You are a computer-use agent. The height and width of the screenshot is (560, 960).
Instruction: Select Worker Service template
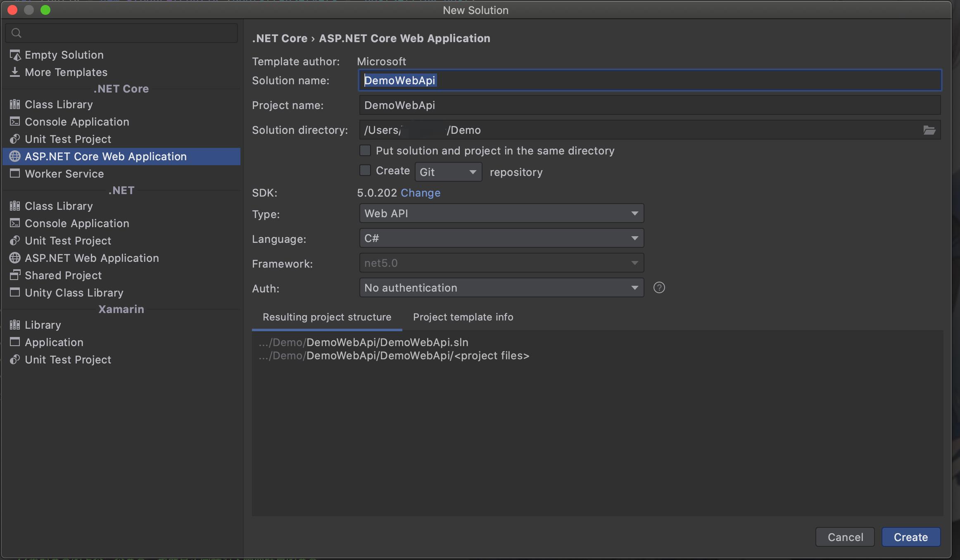(64, 174)
